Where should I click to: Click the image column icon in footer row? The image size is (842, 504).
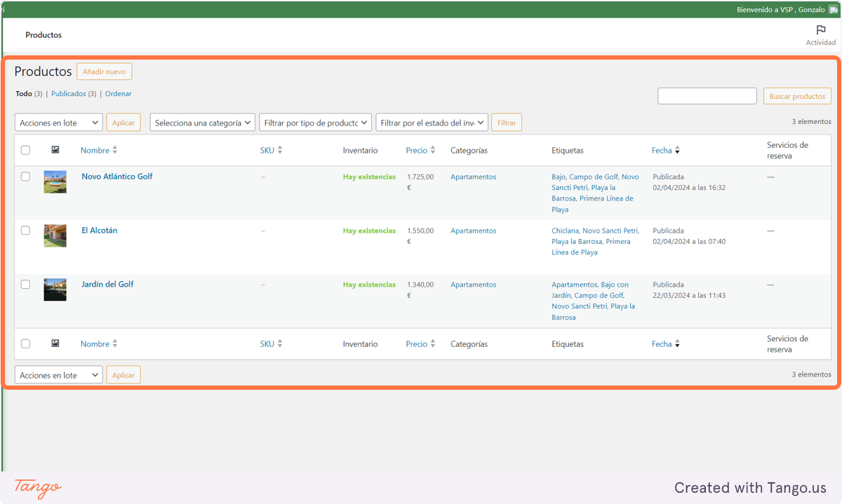coord(55,343)
